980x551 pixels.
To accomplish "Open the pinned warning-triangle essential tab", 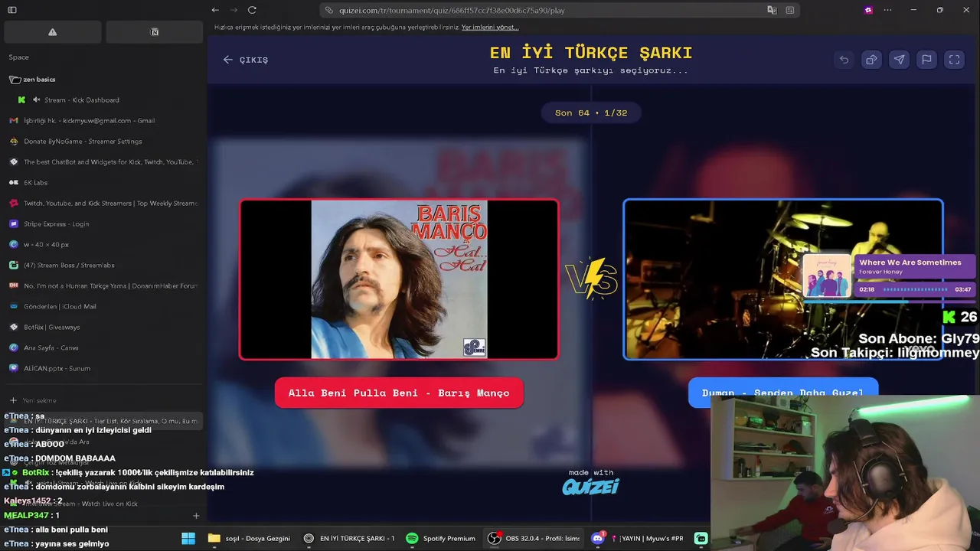I will (x=52, y=32).
